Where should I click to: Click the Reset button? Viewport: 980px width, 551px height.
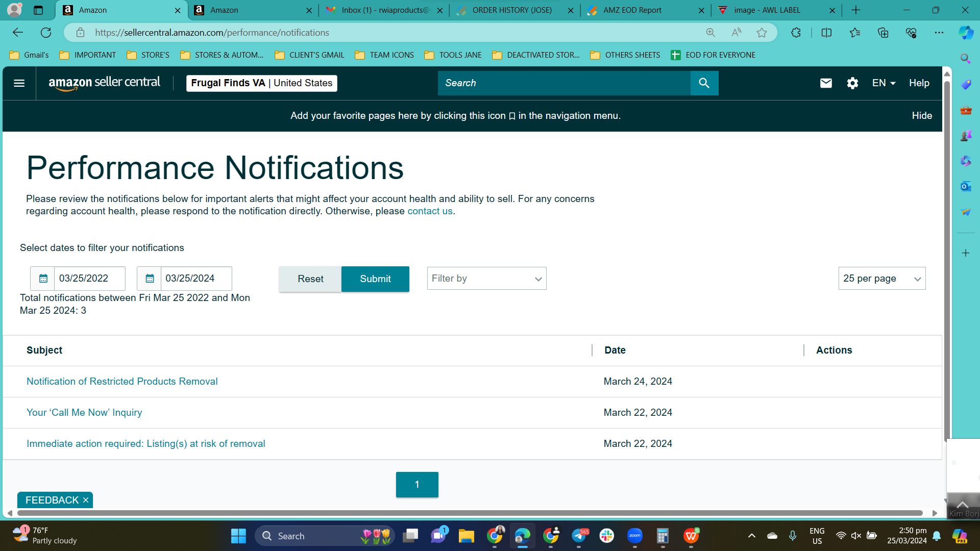[310, 279]
